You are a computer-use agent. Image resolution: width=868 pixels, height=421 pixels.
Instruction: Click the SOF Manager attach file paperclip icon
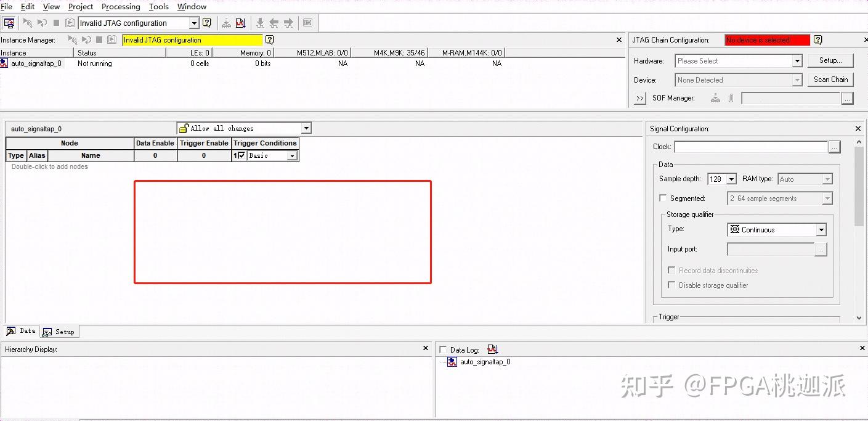731,98
